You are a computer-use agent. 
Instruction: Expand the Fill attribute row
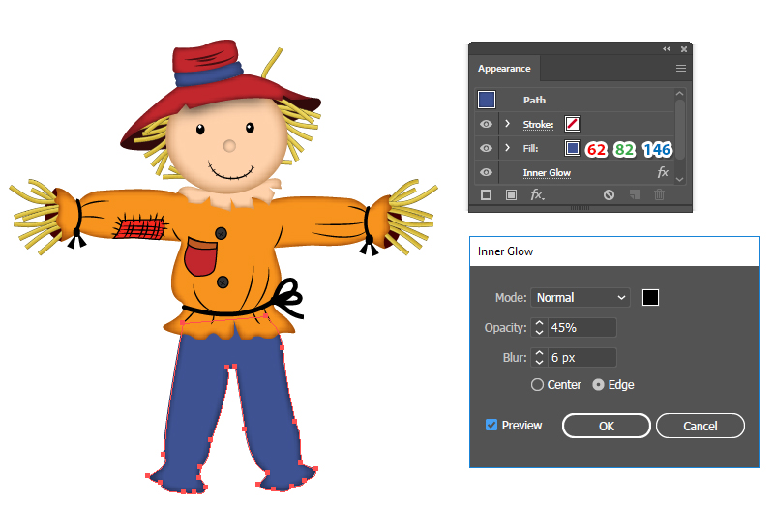click(x=507, y=148)
